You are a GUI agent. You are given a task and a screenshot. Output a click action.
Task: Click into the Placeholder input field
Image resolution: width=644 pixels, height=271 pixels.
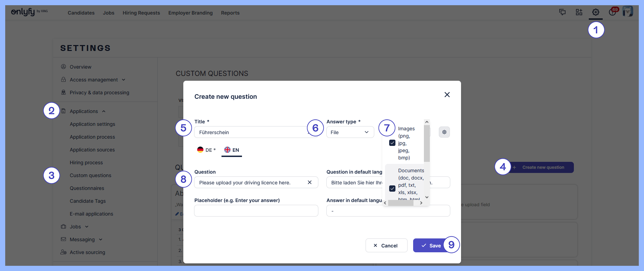(256, 211)
